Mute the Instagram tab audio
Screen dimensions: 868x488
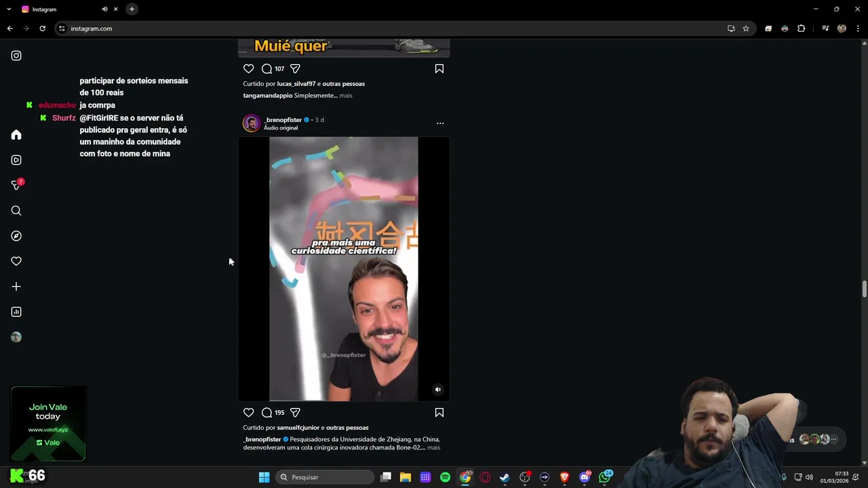[x=104, y=9]
